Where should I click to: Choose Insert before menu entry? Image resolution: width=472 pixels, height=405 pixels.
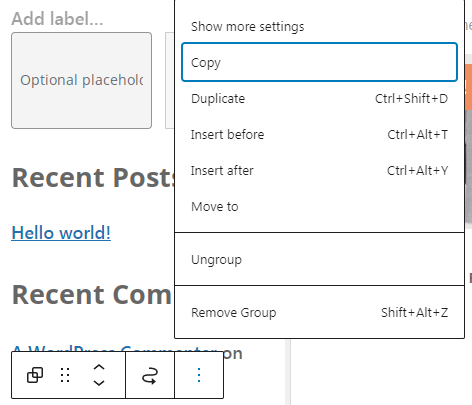click(319, 135)
